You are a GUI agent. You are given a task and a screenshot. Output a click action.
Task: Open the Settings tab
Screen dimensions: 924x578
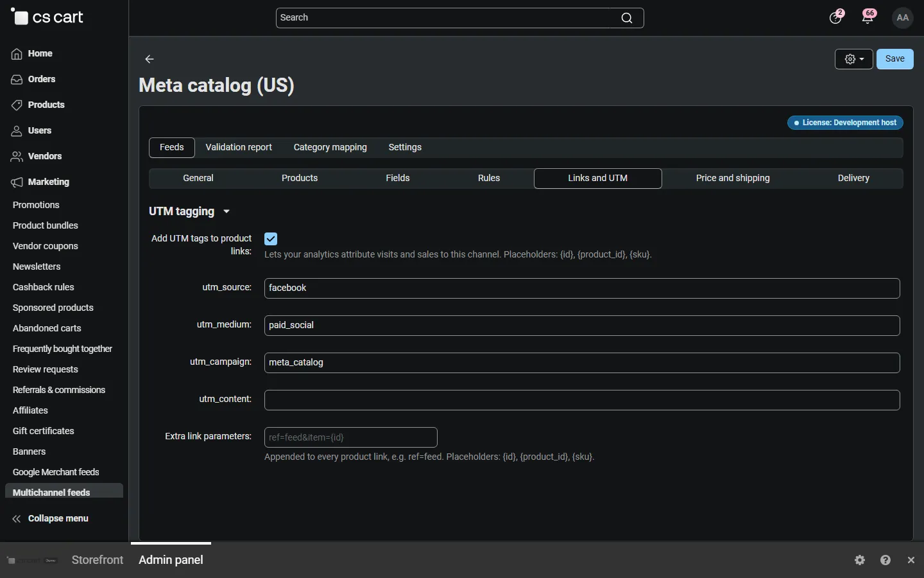coord(405,147)
